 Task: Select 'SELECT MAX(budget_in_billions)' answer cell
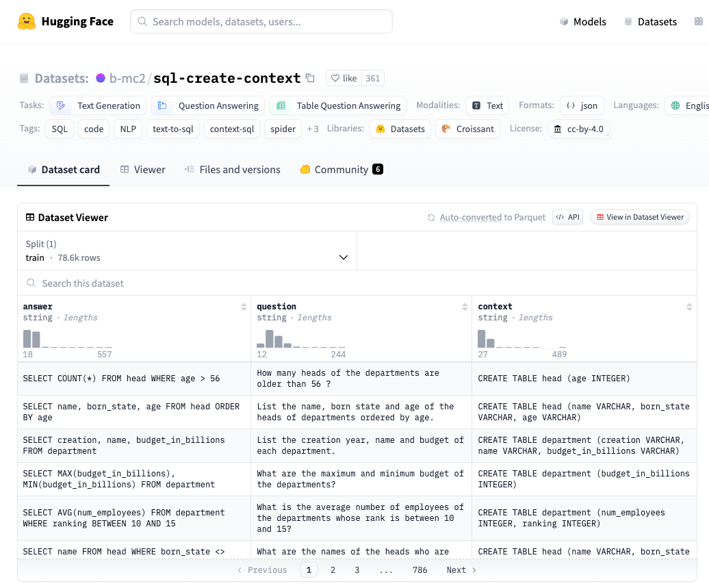(x=134, y=479)
